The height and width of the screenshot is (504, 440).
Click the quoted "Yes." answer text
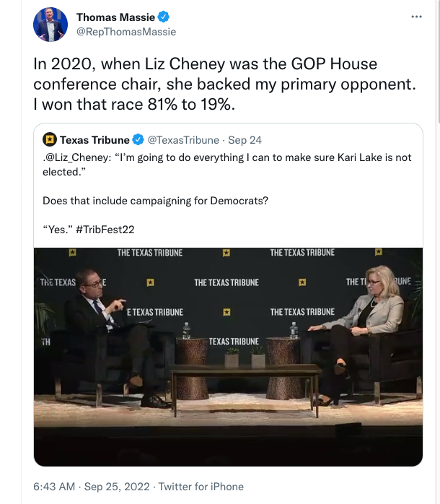(57, 230)
